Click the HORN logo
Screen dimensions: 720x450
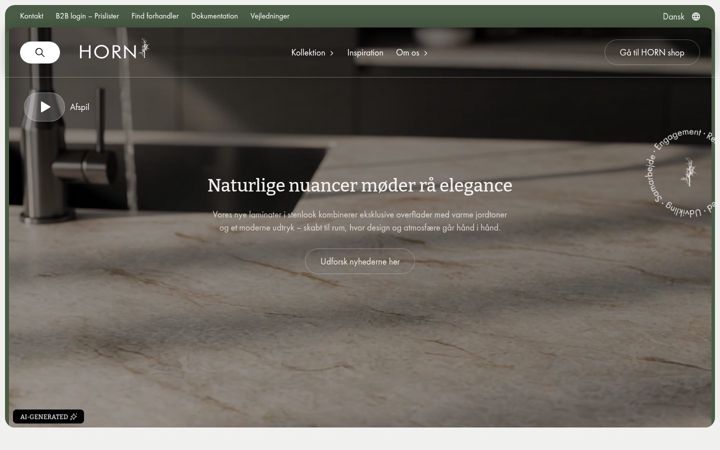114,50
